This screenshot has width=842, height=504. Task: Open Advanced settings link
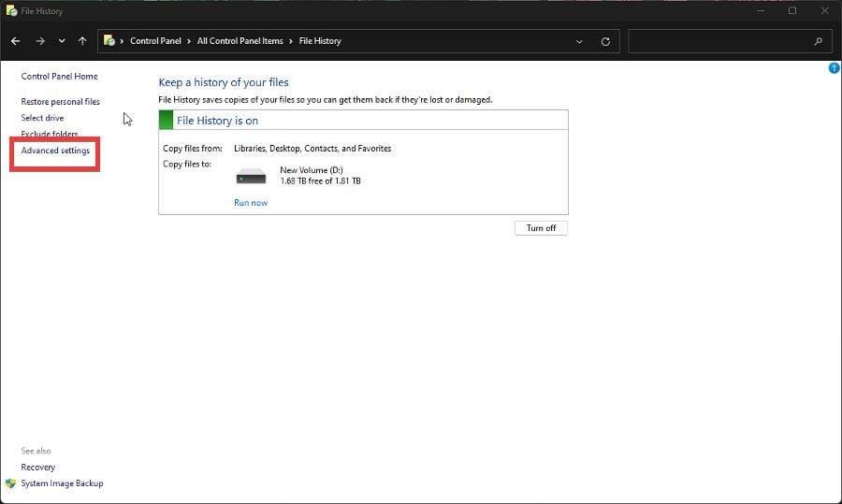click(x=55, y=151)
